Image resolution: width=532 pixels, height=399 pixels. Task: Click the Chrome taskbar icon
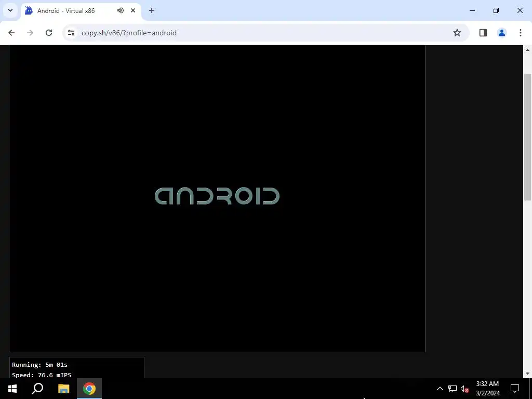[x=89, y=389]
